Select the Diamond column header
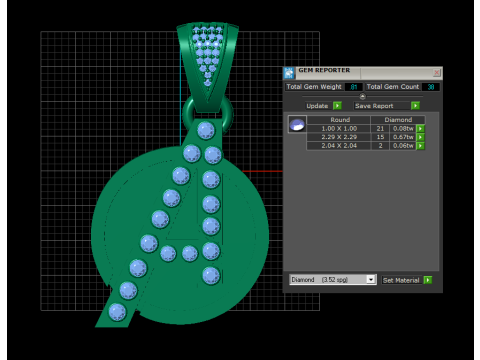 coord(398,120)
